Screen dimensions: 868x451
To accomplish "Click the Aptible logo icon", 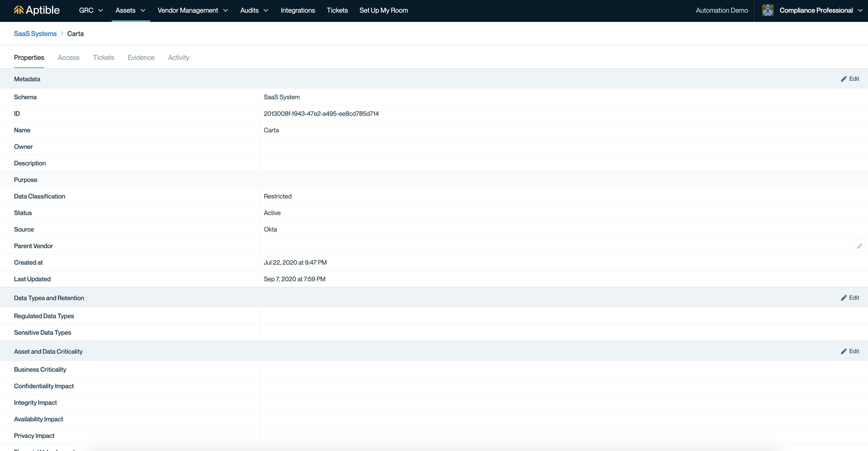I will (x=18, y=10).
